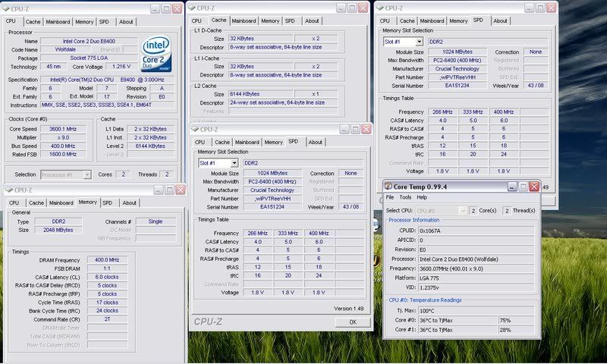Click the Core Temp title bar icon
This screenshot has height=364, width=607.
point(388,187)
